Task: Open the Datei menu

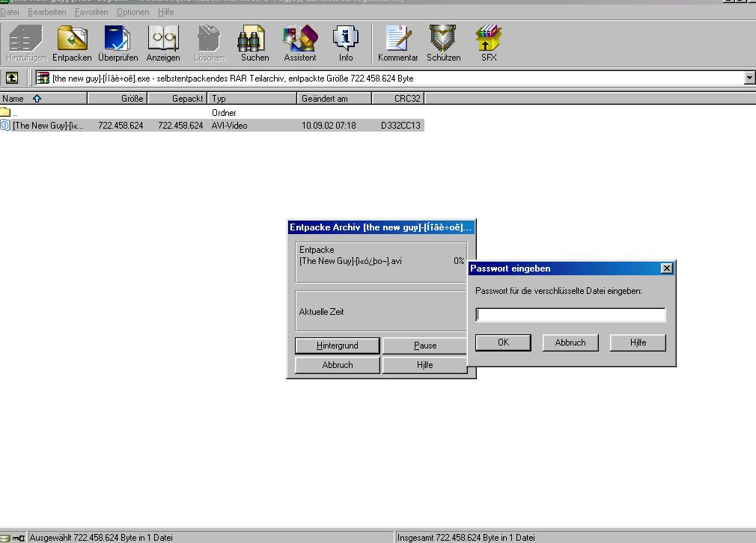Action: [x=10, y=12]
